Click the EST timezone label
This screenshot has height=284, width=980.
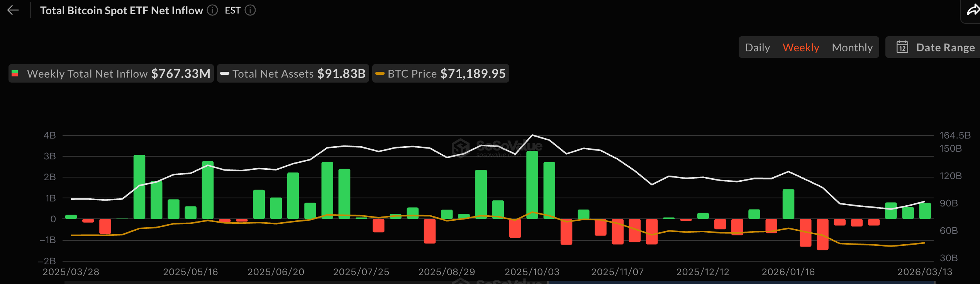[x=232, y=10]
